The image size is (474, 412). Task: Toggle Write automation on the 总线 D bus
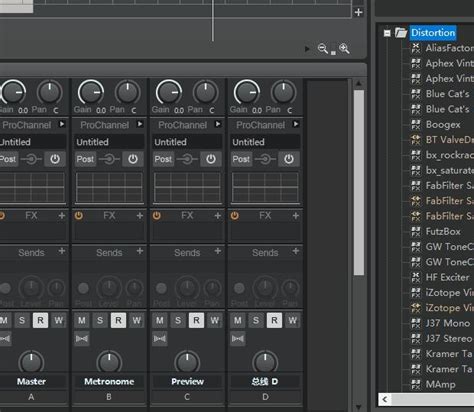coord(292,320)
